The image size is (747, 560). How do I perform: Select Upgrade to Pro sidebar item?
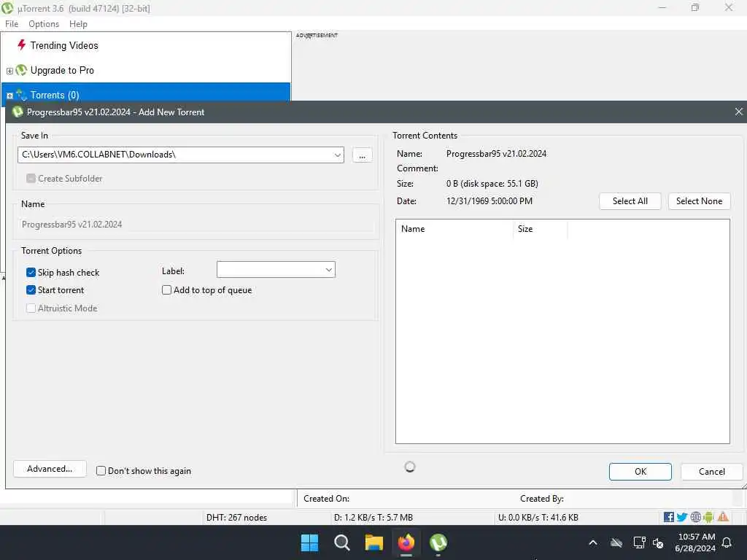pyautogui.click(x=63, y=70)
